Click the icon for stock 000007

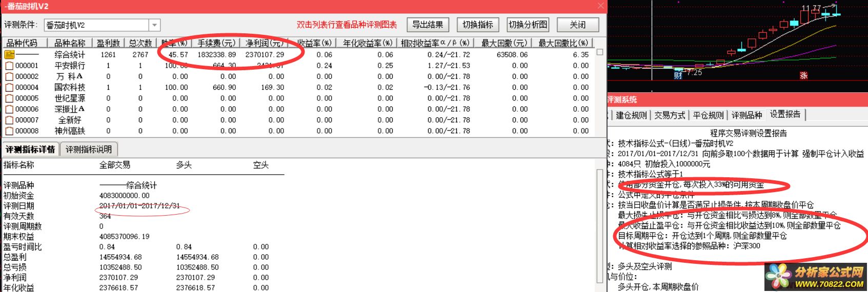pyautogui.click(x=9, y=120)
